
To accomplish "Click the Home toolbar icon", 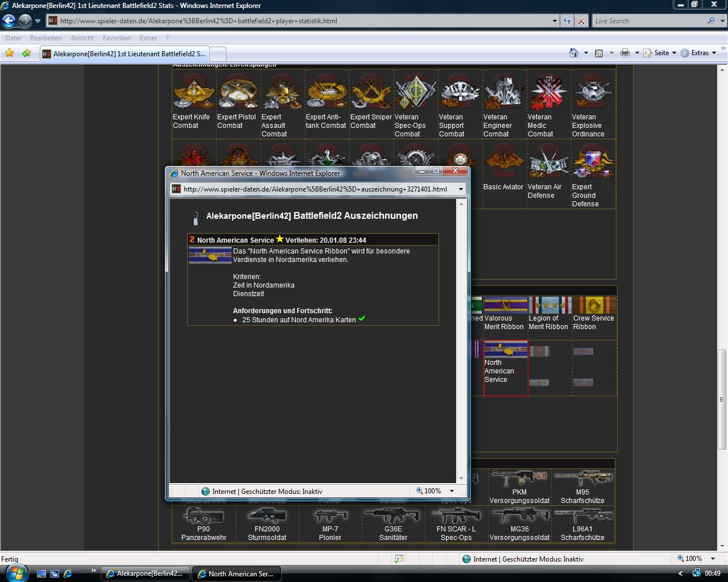I will pyautogui.click(x=574, y=53).
